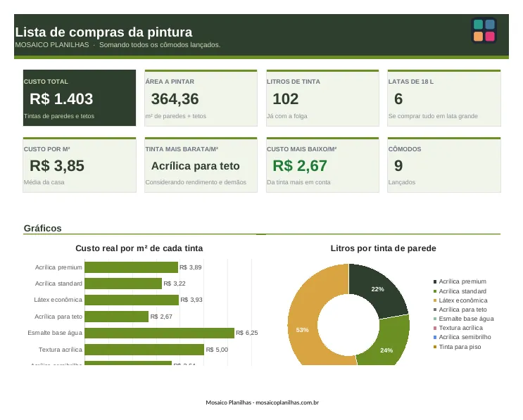This screenshot has width=523, height=420.
Task: Click the 'CÔMODOS' value 9
Action: [398, 166]
